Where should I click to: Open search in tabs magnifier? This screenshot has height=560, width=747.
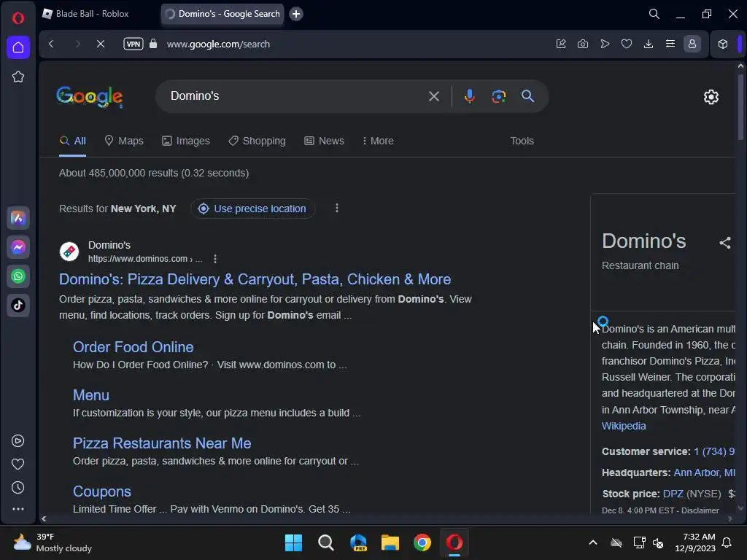[654, 14]
